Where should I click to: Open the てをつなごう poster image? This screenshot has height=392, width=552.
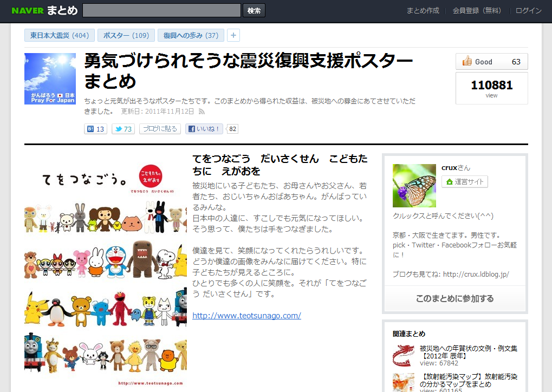(x=106, y=271)
